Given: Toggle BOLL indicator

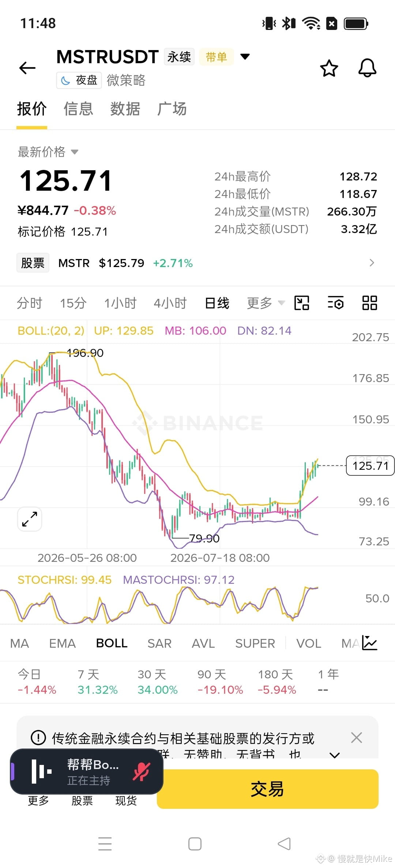Looking at the screenshot, I should [x=112, y=643].
